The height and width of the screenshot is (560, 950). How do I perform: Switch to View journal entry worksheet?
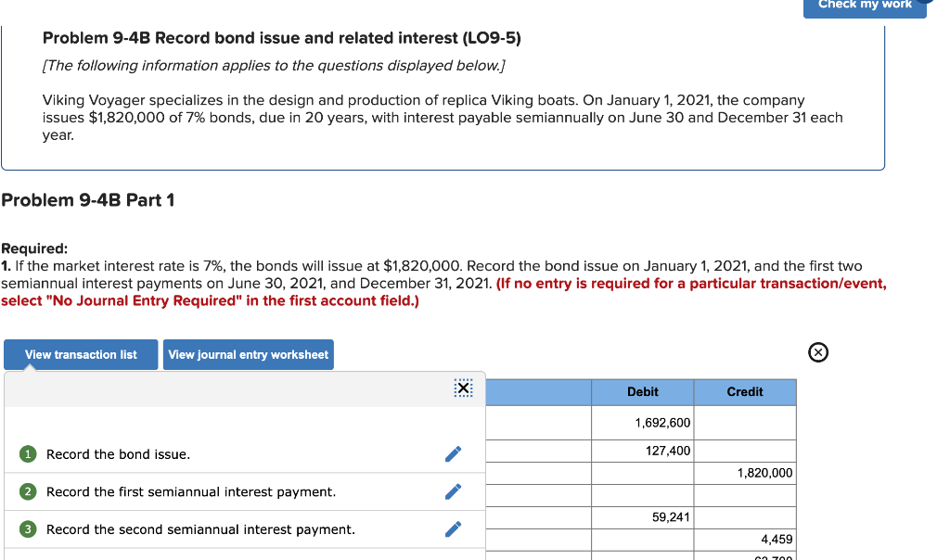[x=248, y=354]
